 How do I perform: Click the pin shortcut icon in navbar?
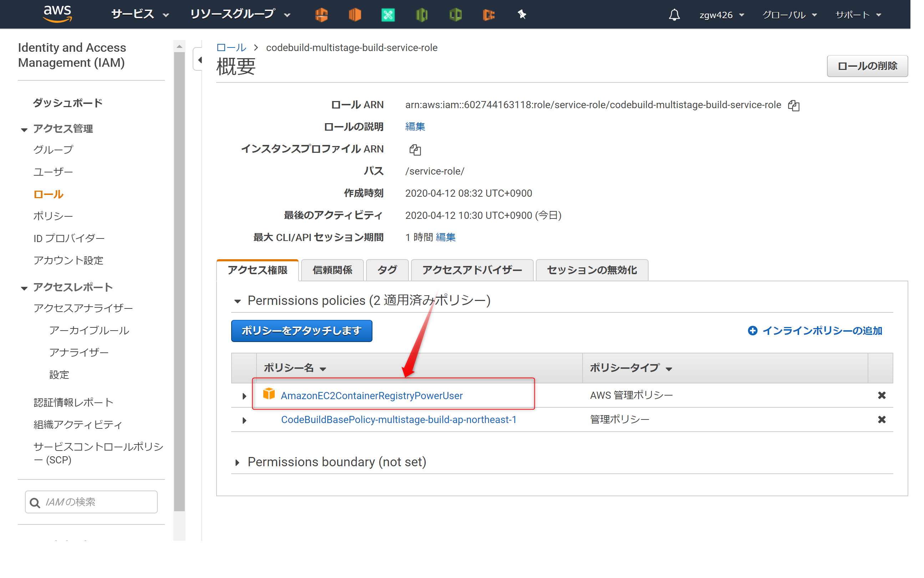pos(522,15)
